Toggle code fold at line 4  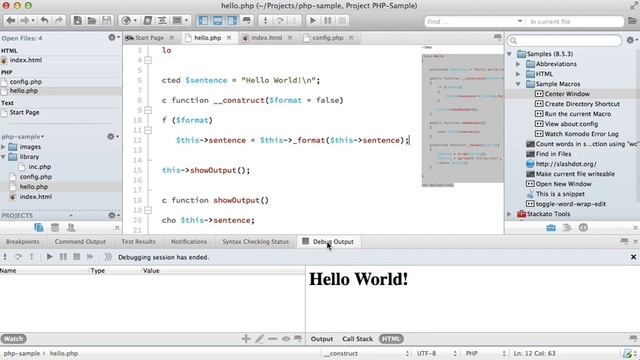tap(148, 60)
